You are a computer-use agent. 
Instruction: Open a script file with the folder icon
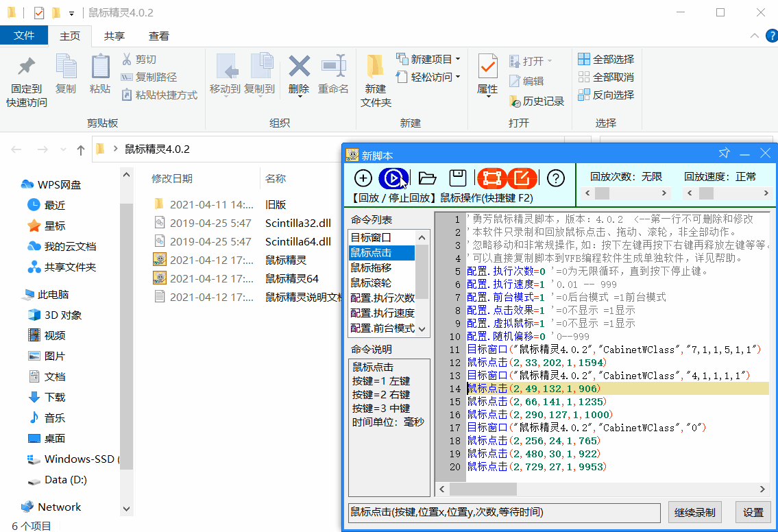(x=427, y=178)
